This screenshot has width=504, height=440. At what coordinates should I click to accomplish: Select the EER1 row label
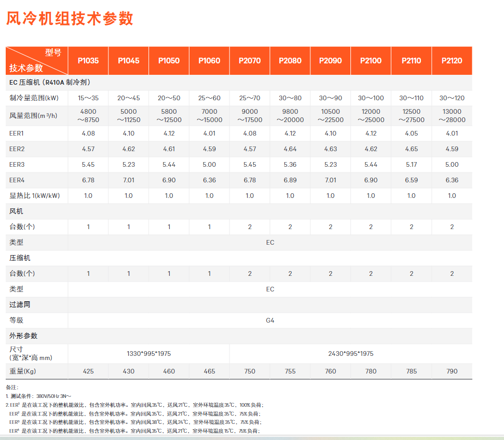(x=18, y=134)
